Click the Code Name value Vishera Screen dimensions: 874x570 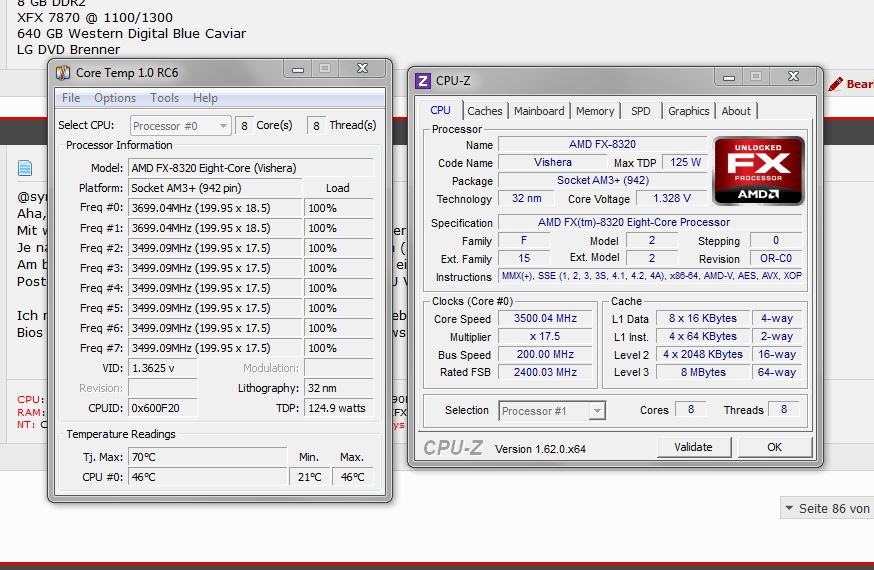[x=552, y=162]
